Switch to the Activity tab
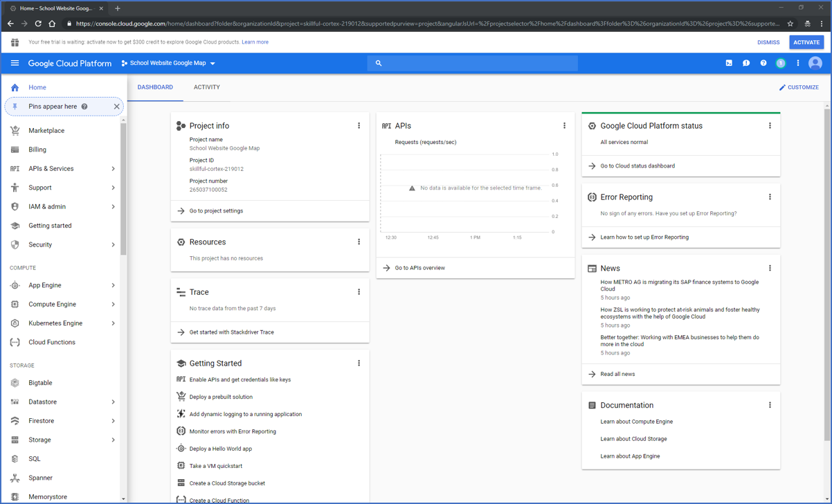 [x=207, y=87]
